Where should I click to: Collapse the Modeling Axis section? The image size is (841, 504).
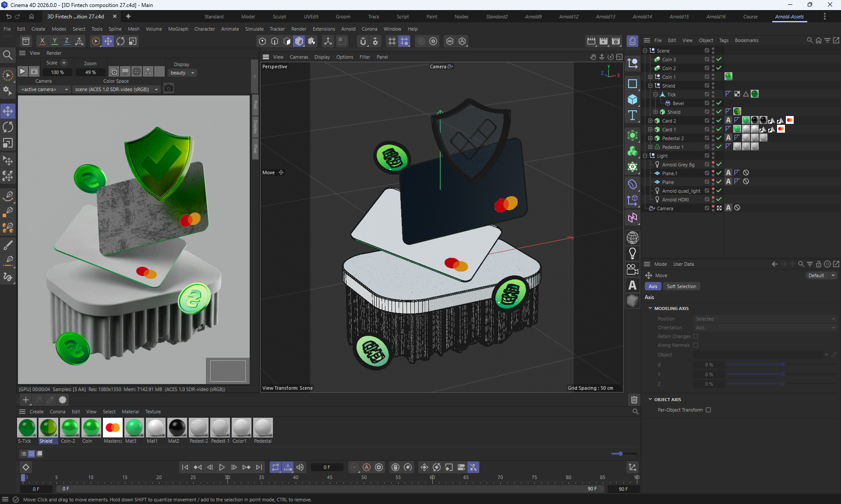(x=650, y=308)
